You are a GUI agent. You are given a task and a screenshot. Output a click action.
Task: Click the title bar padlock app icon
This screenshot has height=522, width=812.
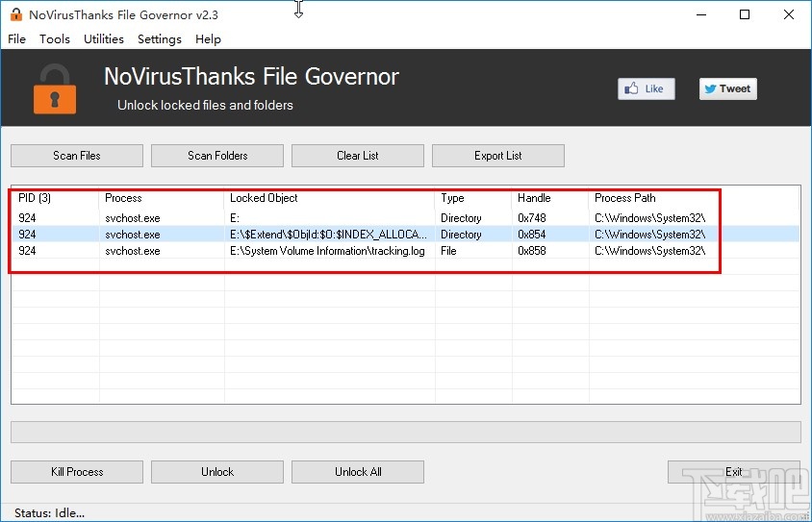click(16, 14)
